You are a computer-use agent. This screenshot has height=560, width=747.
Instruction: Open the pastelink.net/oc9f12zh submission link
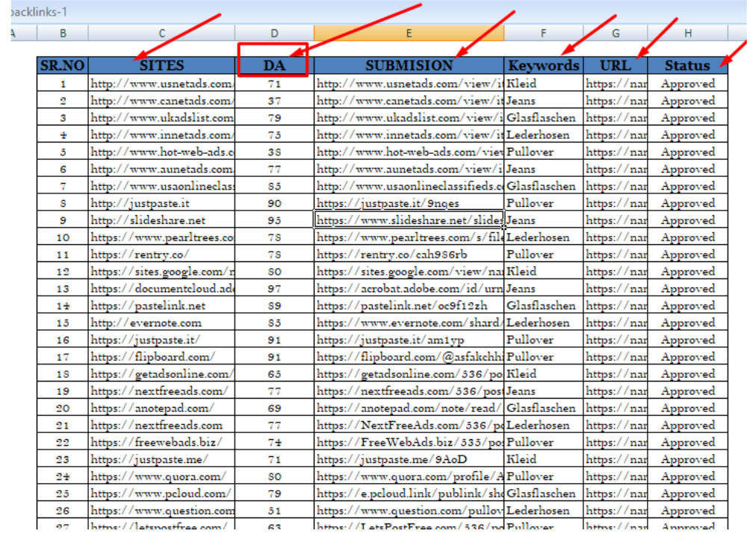tap(409, 305)
